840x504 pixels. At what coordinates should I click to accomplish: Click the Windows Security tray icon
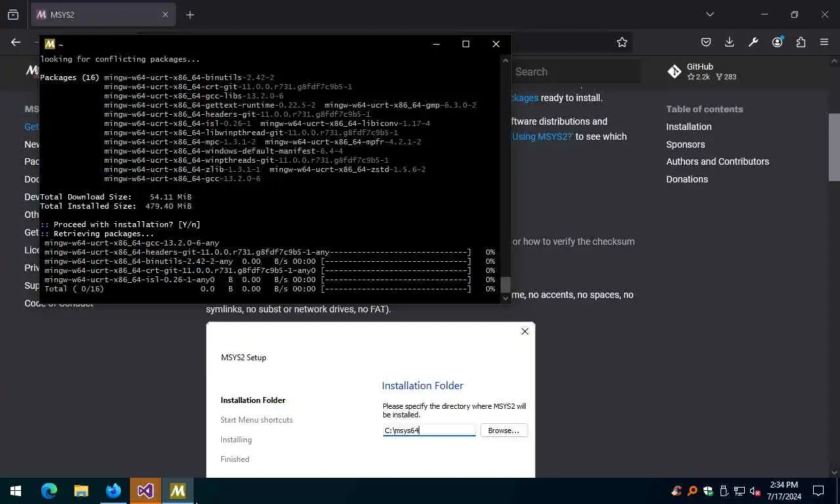(x=708, y=491)
